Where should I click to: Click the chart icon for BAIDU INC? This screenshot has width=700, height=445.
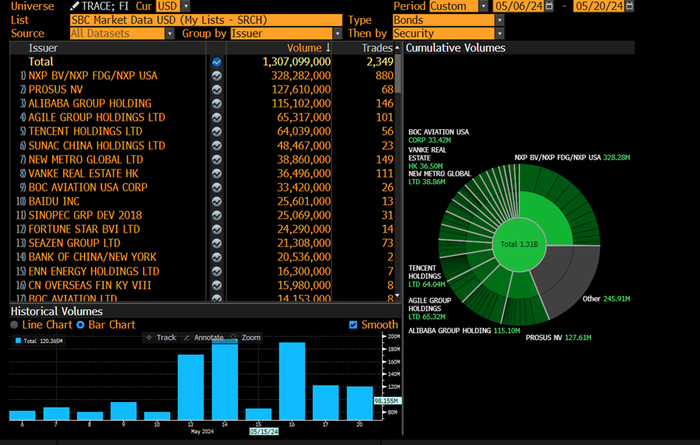[x=217, y=201]
